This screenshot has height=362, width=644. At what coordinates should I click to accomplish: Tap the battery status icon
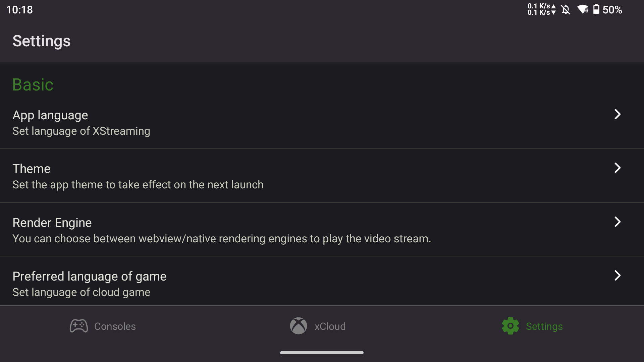596,9
